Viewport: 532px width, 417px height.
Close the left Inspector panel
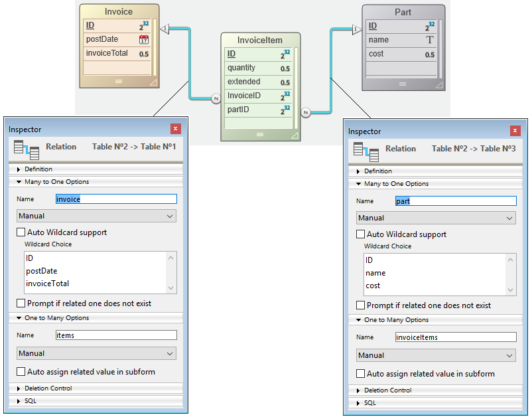coord(176,129)
